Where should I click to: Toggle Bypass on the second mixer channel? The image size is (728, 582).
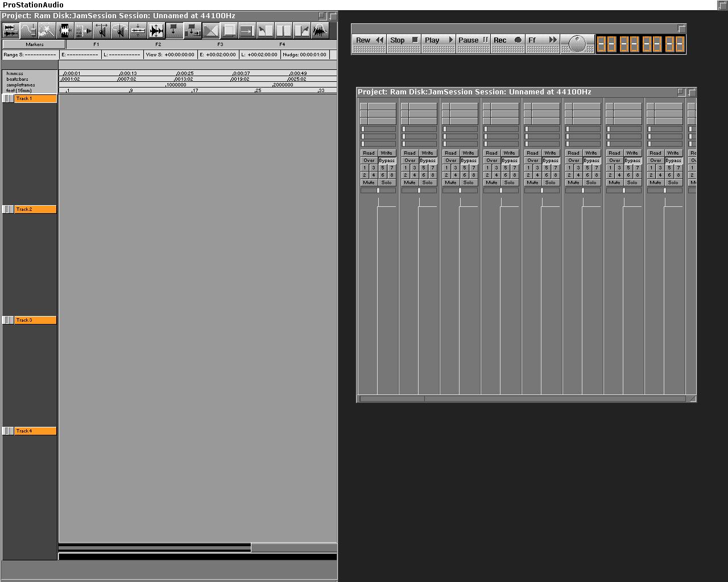428,160
